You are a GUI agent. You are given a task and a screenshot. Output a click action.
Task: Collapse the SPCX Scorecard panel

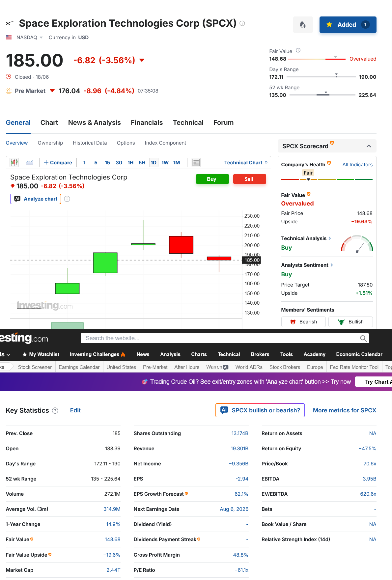click(369, 146)
